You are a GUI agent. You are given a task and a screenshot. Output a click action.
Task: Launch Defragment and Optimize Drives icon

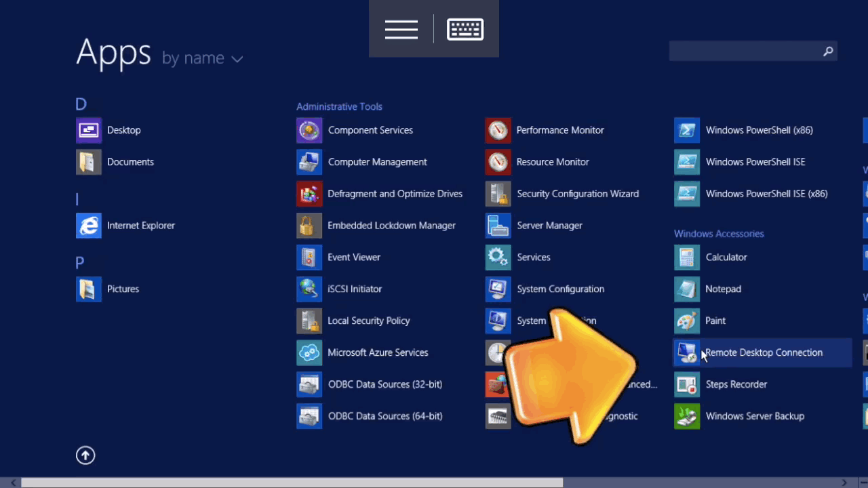[x=309, y=194]
